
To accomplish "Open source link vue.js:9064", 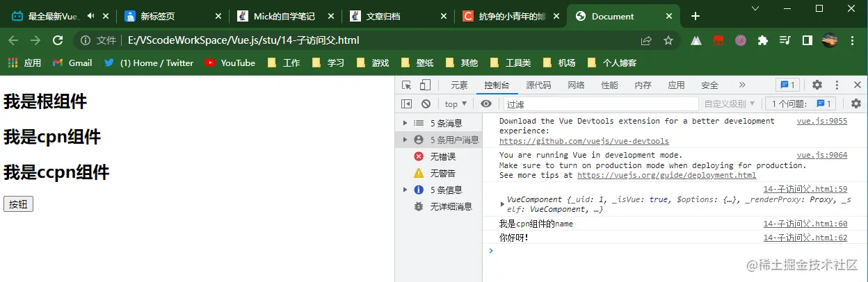I will pyautogui.click(x=822, y=155).
